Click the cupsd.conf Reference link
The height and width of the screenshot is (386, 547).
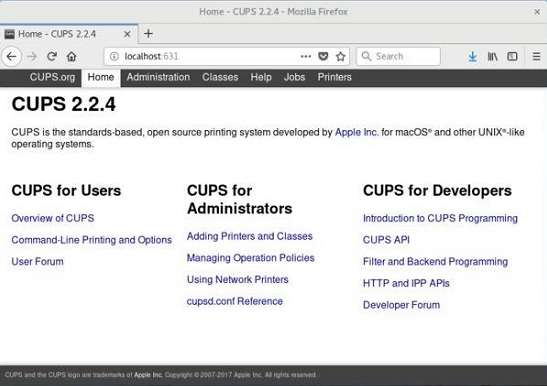pyautogui.click(x=234, y=301)
